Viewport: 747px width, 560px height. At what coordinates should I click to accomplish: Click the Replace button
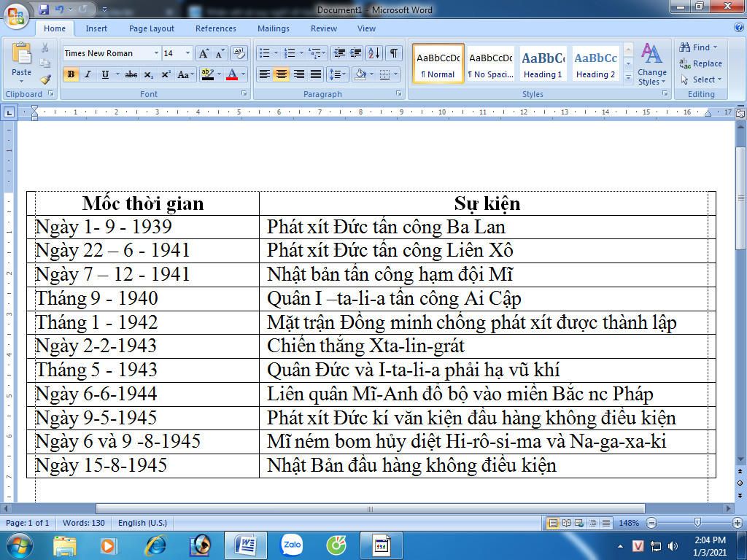(701, 63)
